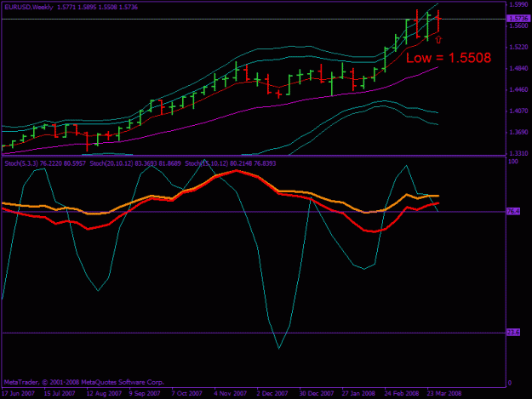Click the EURUSD,Weekly chart title
The width and height of the screenshot is (532, 399).
coord(29,7)
